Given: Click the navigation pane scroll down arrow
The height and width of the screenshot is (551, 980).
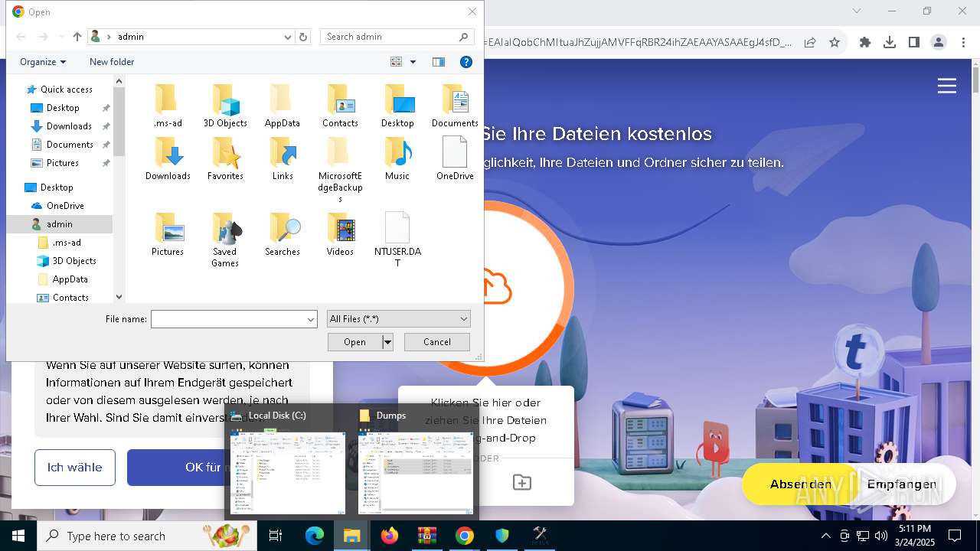Looking at the screenshot, I should pos(119,297).
